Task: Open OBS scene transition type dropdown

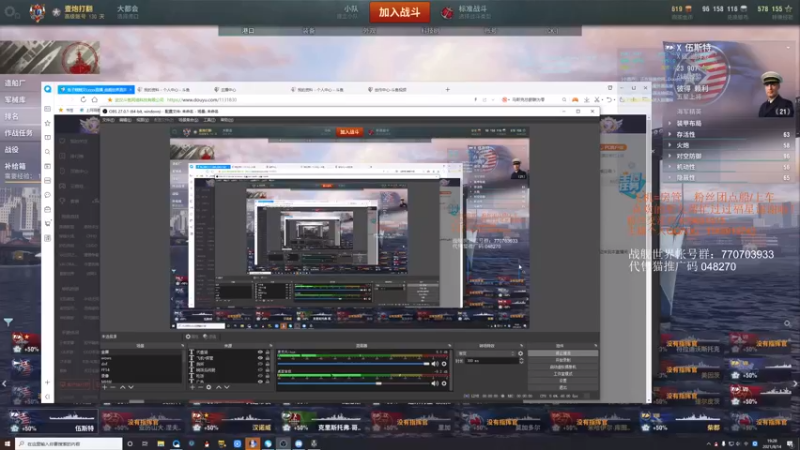Action: tap(486, 353)
